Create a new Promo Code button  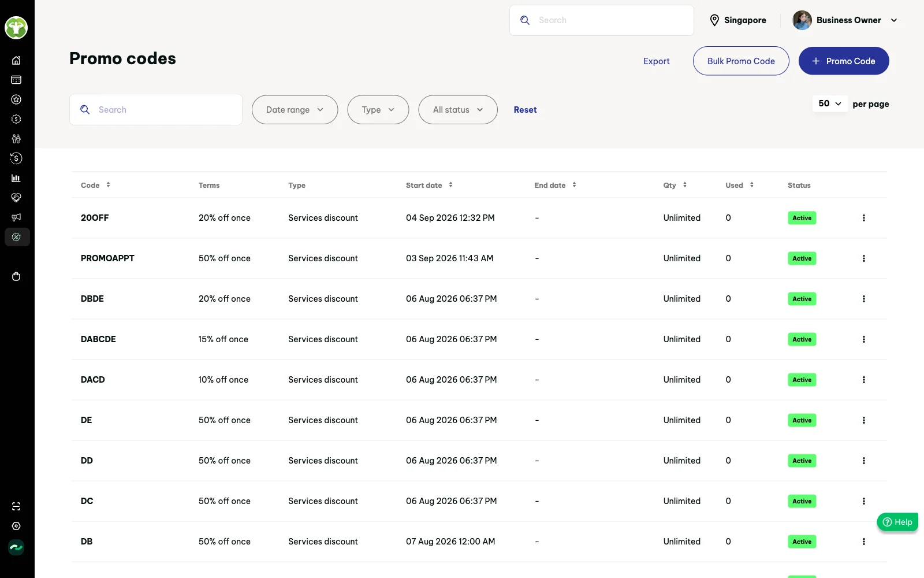[x=844, y=61]
